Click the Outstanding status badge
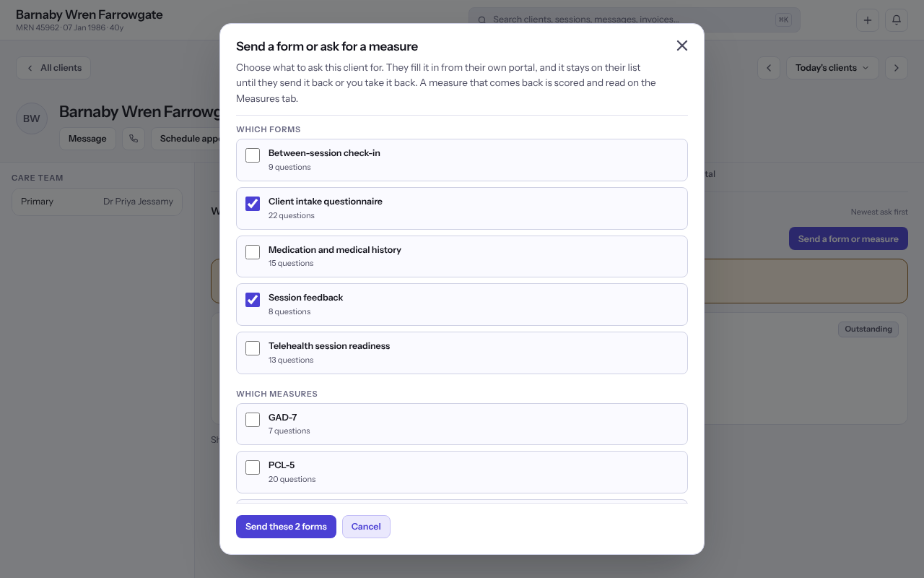The image size is (924, 578). [x=868, y=329]
